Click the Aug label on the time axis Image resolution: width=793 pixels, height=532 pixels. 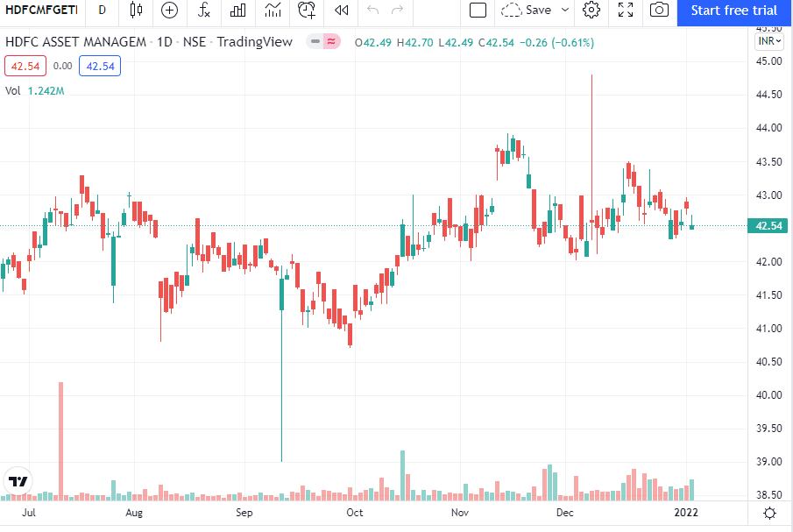(x=134, y=513)
